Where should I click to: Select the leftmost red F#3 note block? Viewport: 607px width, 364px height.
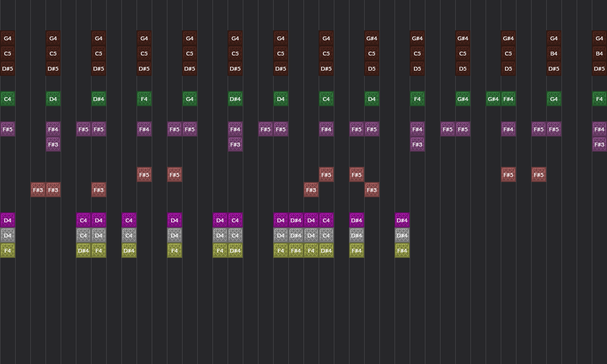click(x=38, y=190)
